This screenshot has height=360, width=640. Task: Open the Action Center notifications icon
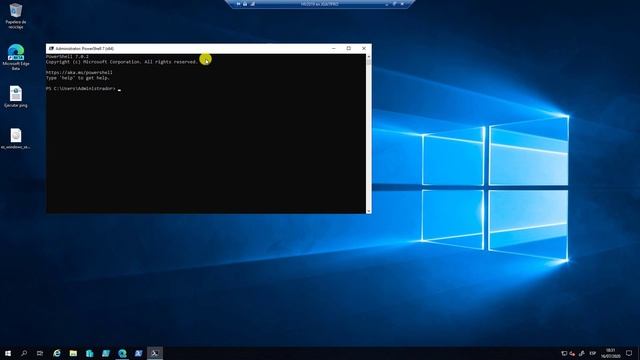(x=629, y=353)
